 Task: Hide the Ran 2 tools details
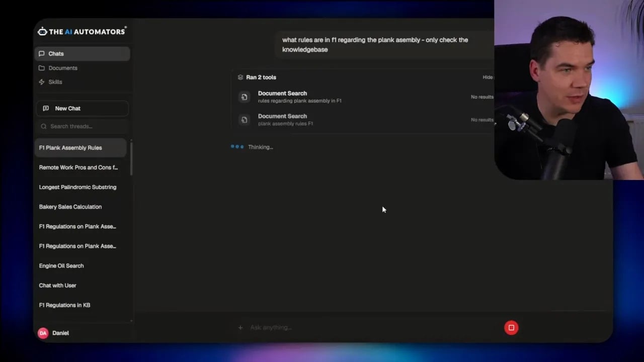(488, 77)
